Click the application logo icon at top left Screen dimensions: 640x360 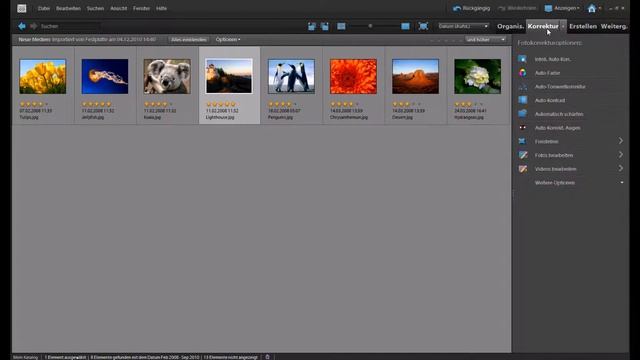22,8
